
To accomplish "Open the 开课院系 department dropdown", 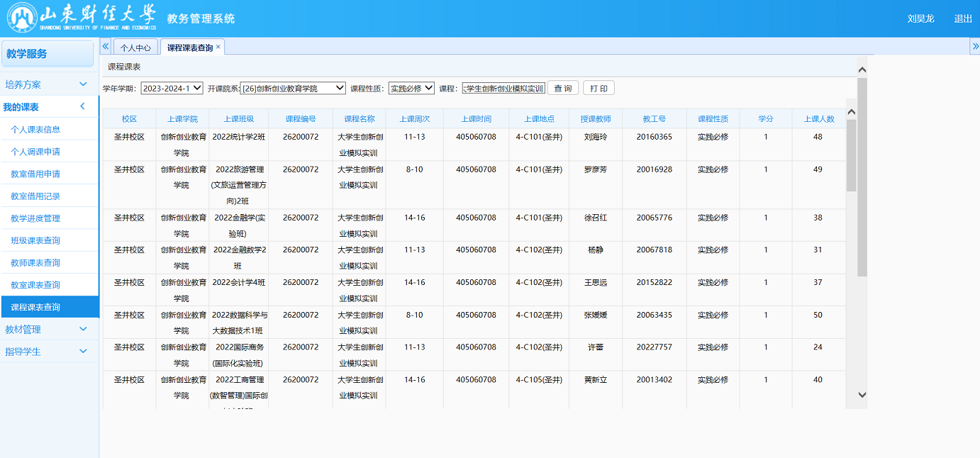I will coord(293,89).
